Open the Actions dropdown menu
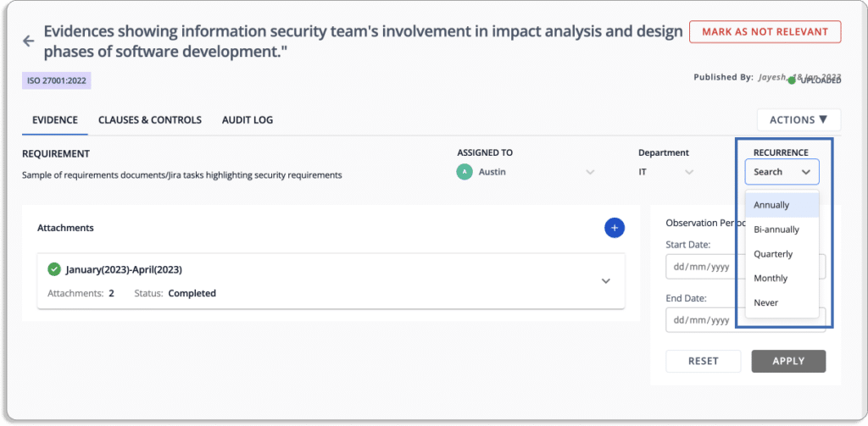Viewport: 868px width, 426px height. coord(798,119)
